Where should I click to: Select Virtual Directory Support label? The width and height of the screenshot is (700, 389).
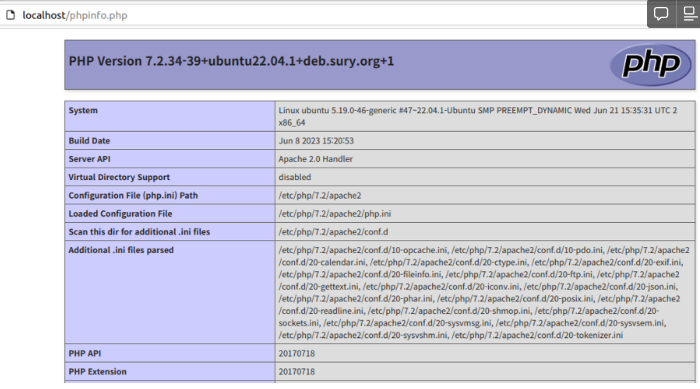(x=119, y=177)
